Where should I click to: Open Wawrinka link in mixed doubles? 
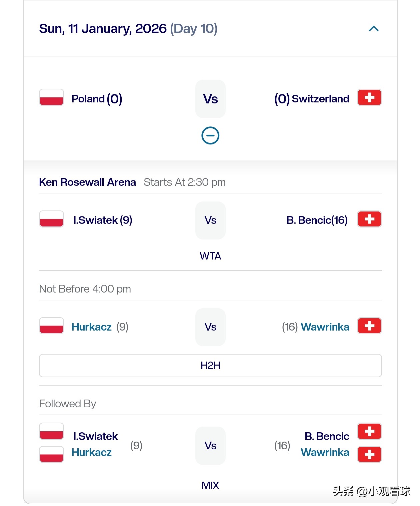click(x=325, y=452)
